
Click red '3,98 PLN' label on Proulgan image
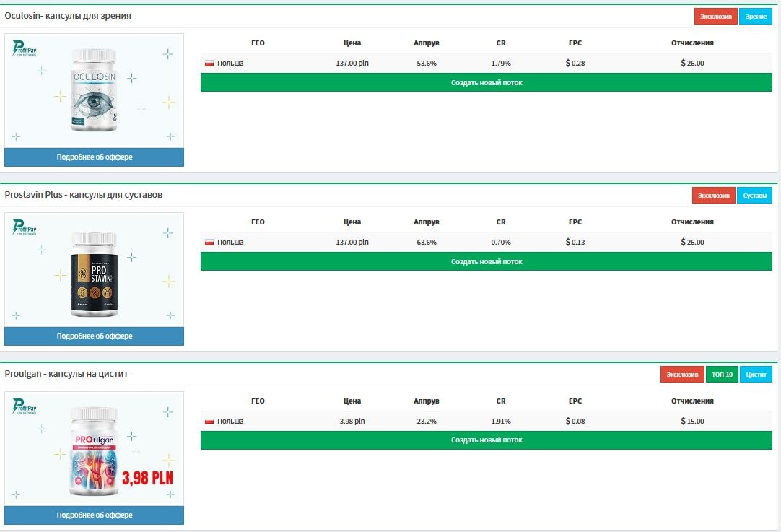click(x=147, y=478)
